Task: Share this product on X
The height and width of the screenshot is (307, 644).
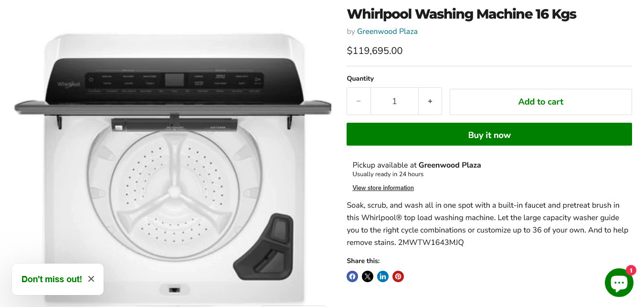Action: (x=368, y=276)
